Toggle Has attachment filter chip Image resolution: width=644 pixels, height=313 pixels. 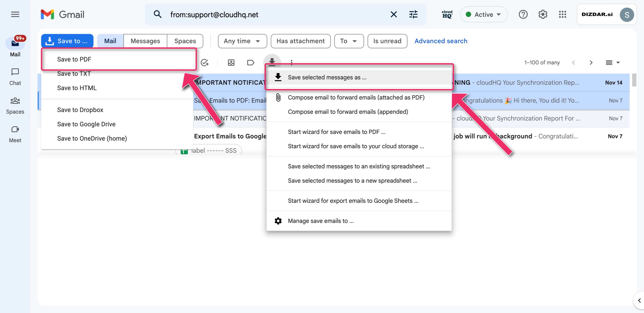point(301,41)
